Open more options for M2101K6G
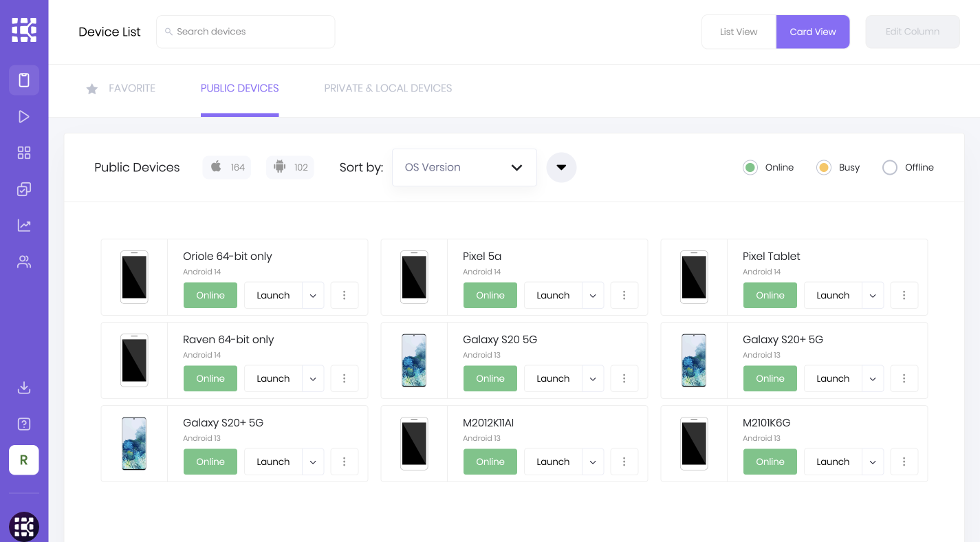This screenshot has height=542, width=980. pos(904,462)
